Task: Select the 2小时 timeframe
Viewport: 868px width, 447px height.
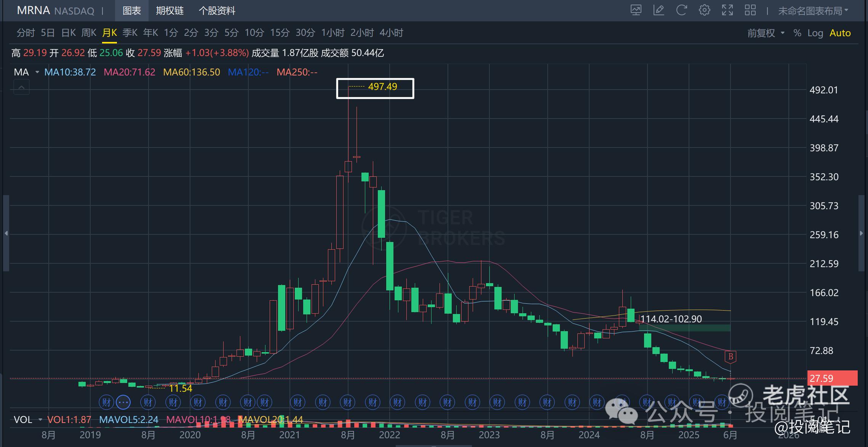Action: coord(362,33)
